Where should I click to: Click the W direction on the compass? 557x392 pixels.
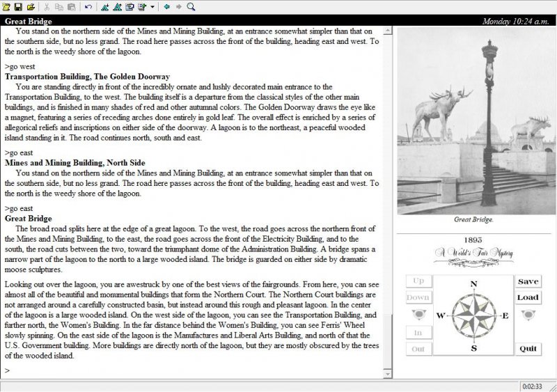(x=441, y=315)
